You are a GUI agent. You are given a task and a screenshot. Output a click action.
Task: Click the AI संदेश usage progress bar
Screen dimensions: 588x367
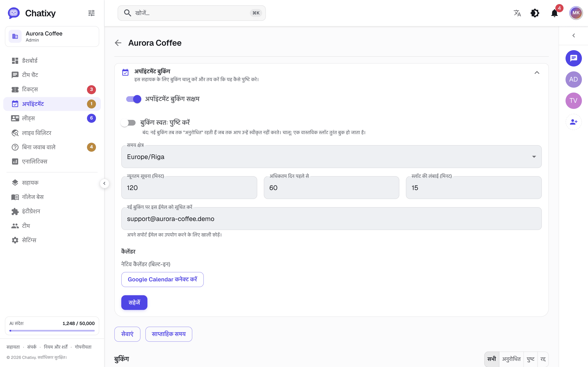pyautogui.click(x=52, y=331)
